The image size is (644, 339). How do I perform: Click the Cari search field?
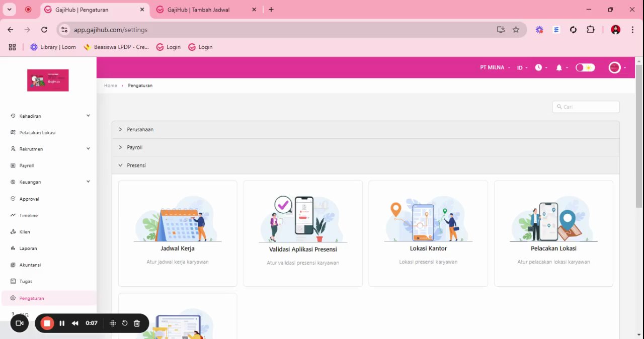[586, 107]
